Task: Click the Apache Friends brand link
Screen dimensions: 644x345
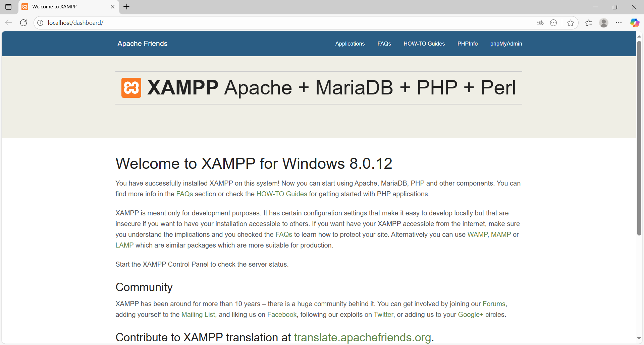Action: (x=142, y=44)
